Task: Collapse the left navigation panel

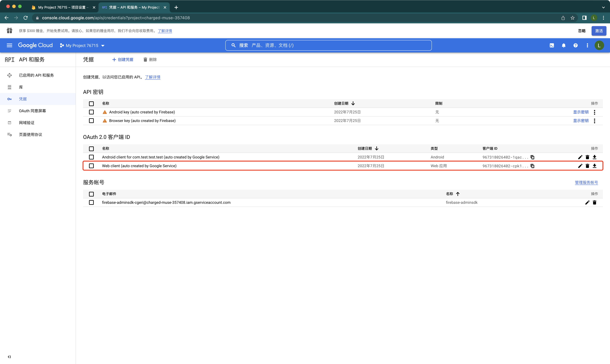Action: (9, 357)
